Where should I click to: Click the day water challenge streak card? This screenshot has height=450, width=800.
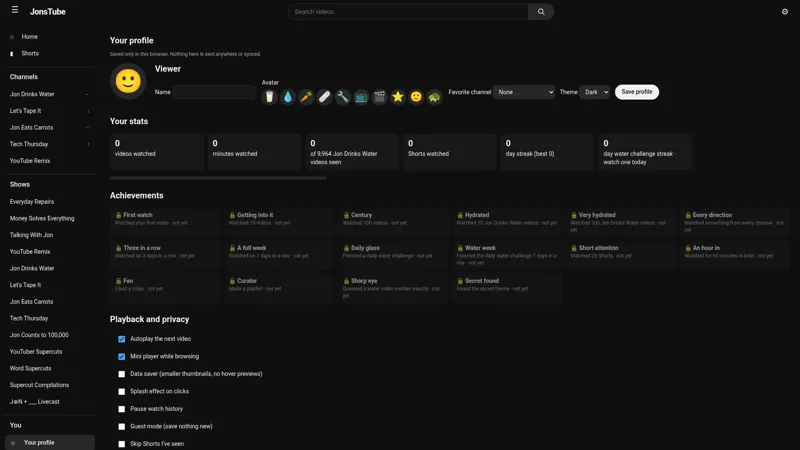point(645,152)
